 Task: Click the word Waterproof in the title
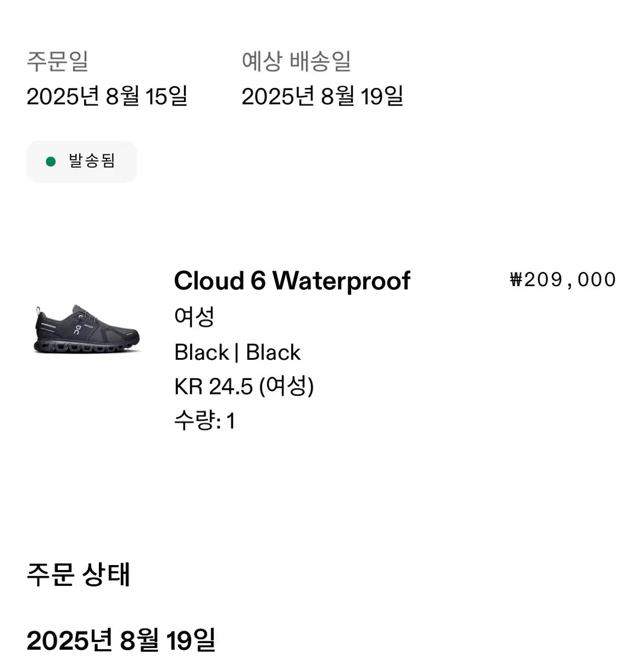[342, 281]
